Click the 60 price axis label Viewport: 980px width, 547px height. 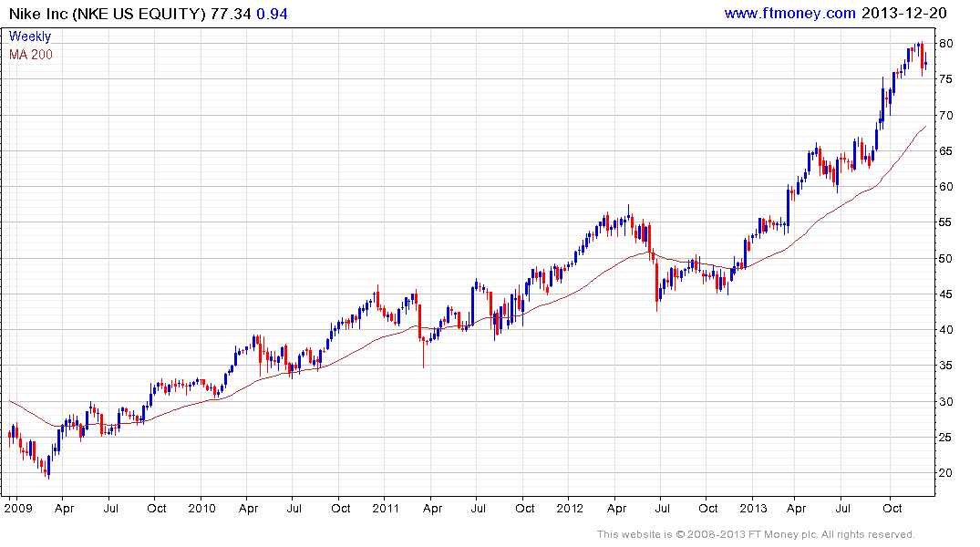point(945,186)
